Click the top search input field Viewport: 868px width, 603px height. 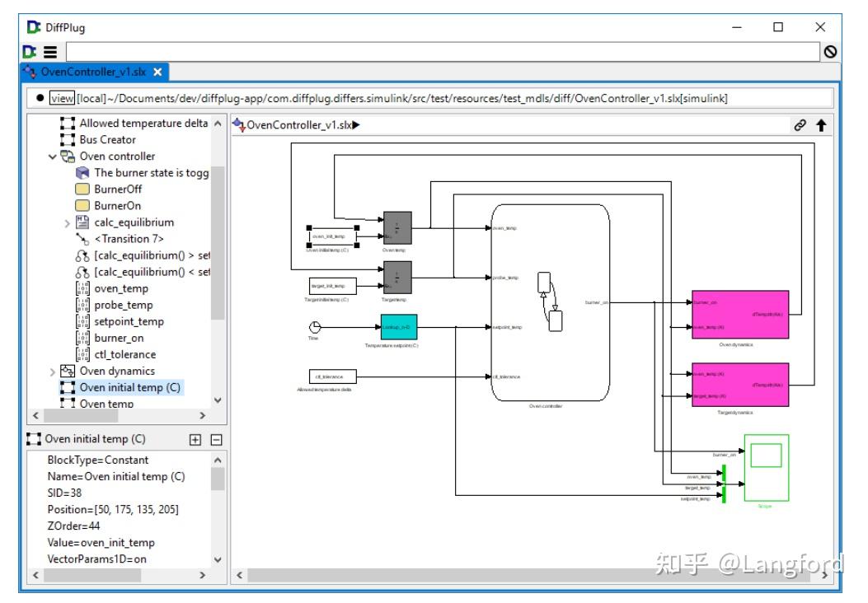[x=443, y=52]
